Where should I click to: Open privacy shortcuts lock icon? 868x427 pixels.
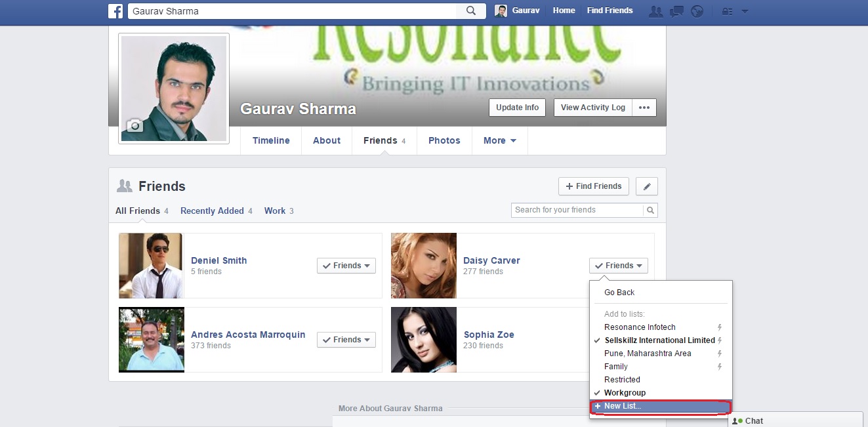pos(727,11)
